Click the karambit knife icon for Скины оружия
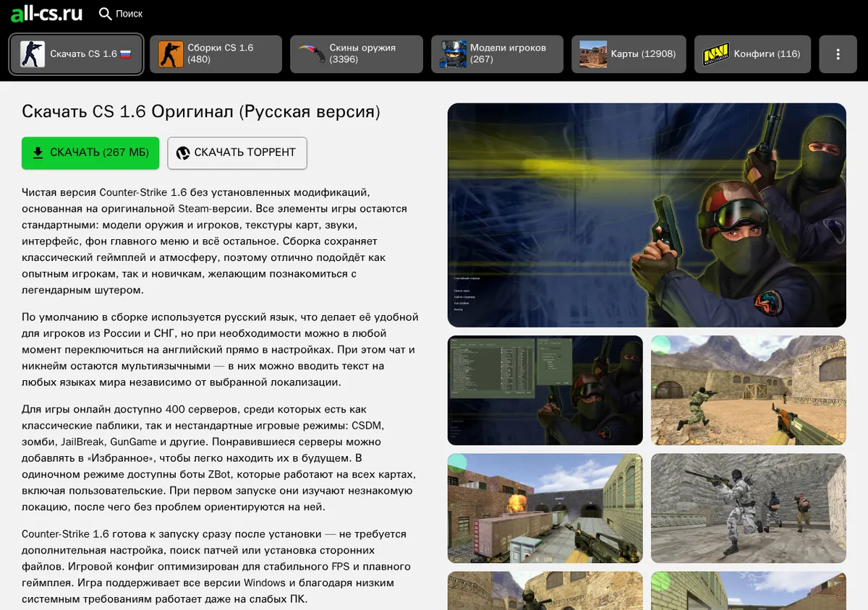This screenshot has height=610, width=868. [x=312, y=54]
